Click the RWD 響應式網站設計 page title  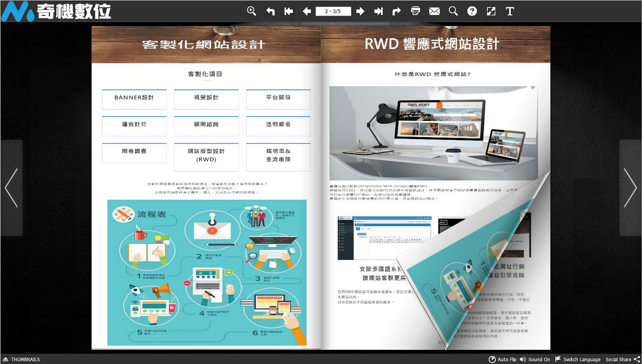pos(432,44)
